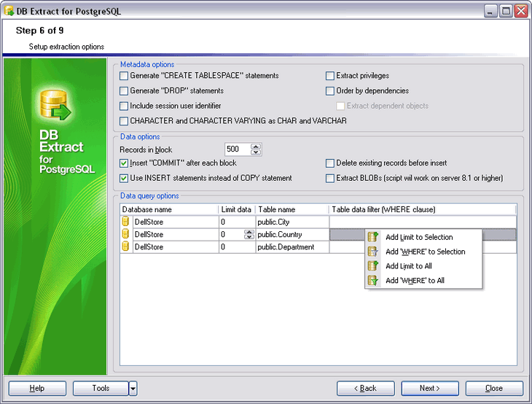Uncheck Insert "COMMIT" after each block
Image resolution: width=532 pixels, height=404 pixels.
(x=124, y=163)
